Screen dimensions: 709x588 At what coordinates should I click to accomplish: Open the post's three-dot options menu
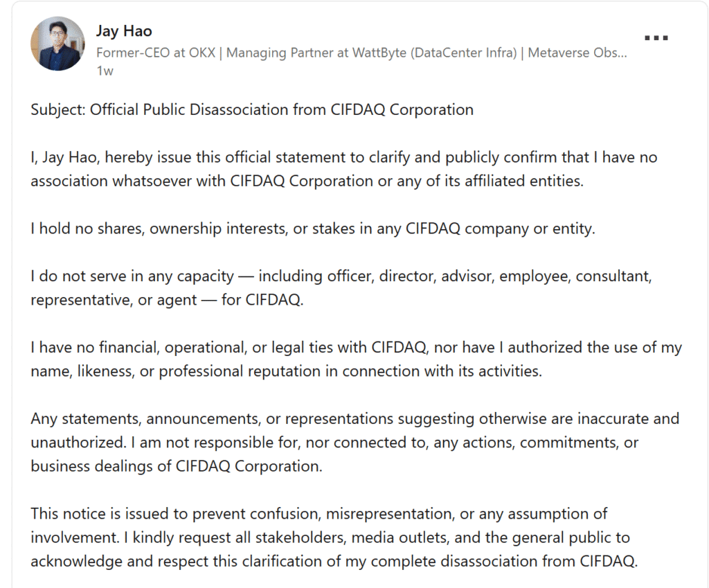point(656,37)
